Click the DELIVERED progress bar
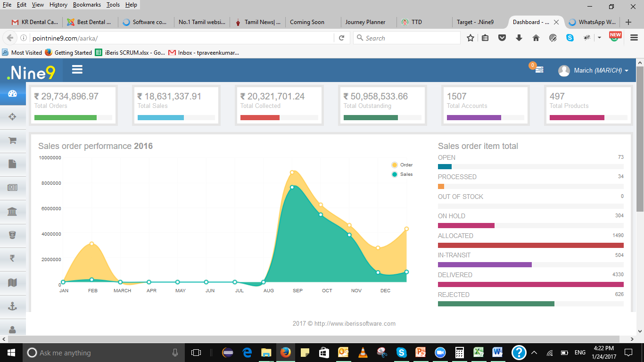The height and width of the screenshot is (362, 644). 530,284
